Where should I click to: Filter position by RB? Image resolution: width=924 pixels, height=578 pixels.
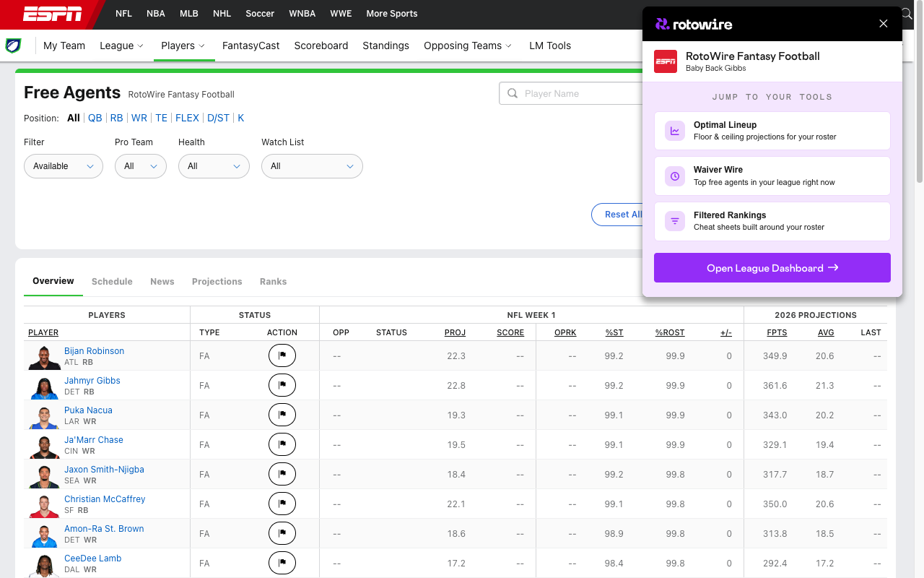click(x=117, y=118)
